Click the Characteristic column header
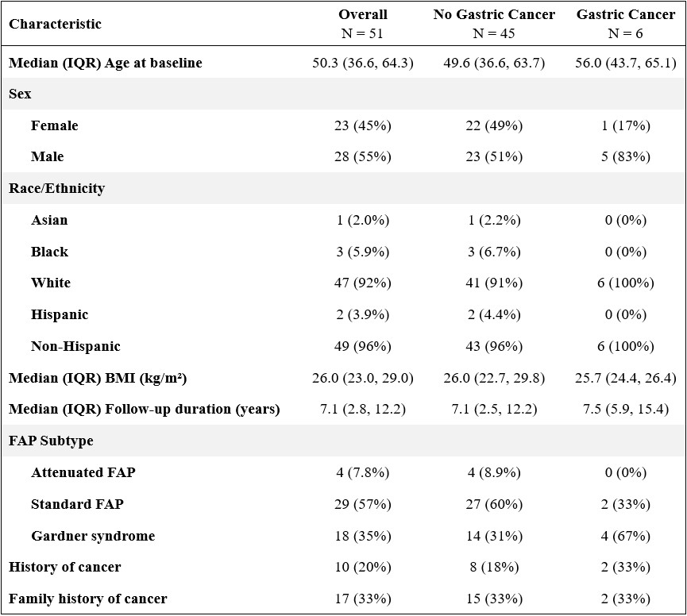 (55, 24)
